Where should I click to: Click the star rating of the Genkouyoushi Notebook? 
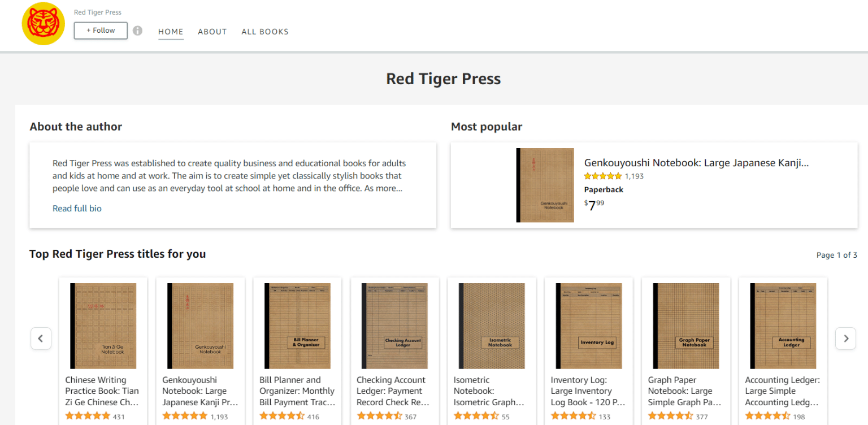point(602,176)
